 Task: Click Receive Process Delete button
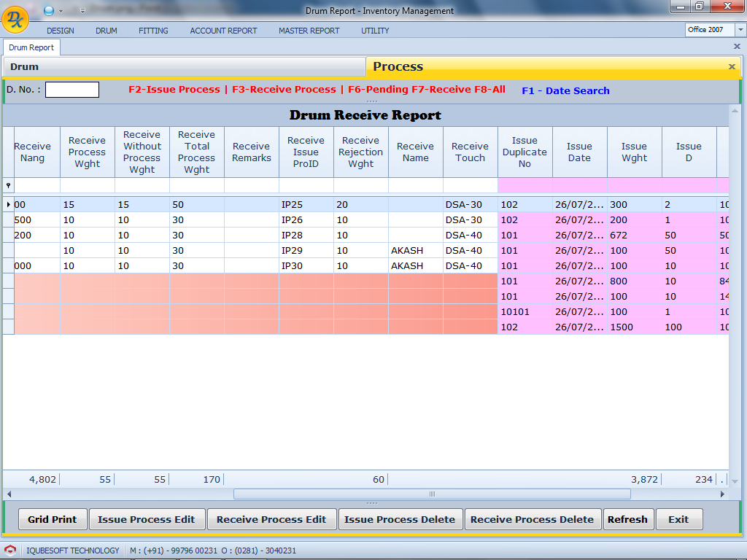tap(532, 519)
